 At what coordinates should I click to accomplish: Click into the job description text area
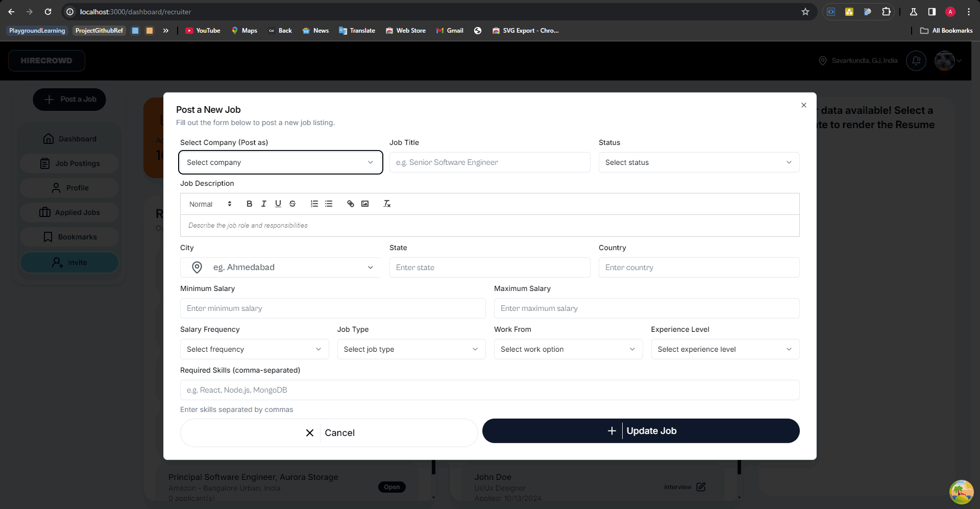[x=490, y=226]
